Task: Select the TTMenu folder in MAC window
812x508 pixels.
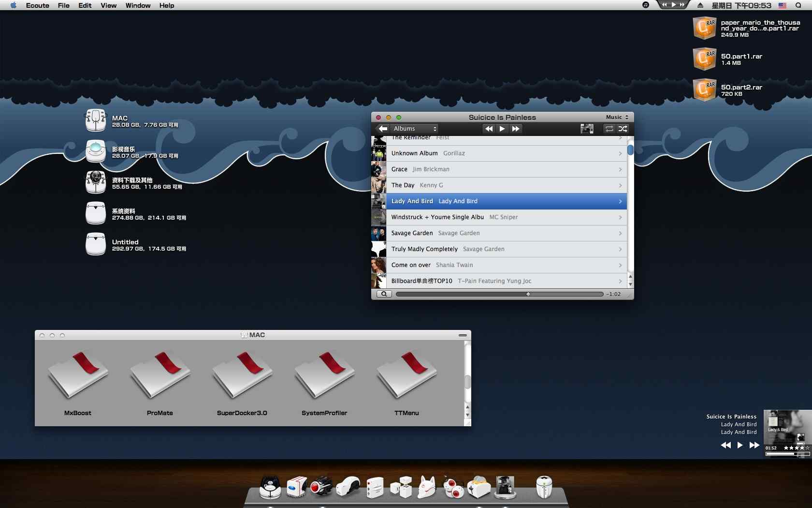Action: click(406, 375)
